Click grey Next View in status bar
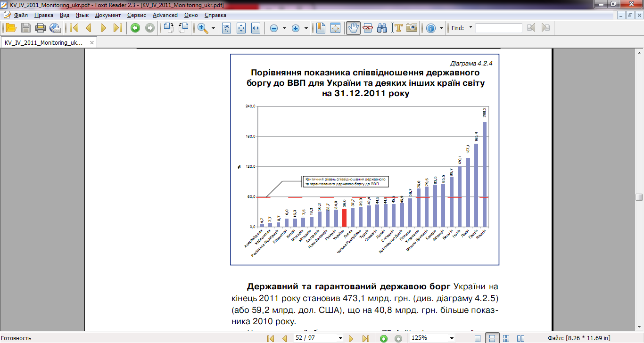This screenshot has width=644, height=343. [x=398, y=338]
